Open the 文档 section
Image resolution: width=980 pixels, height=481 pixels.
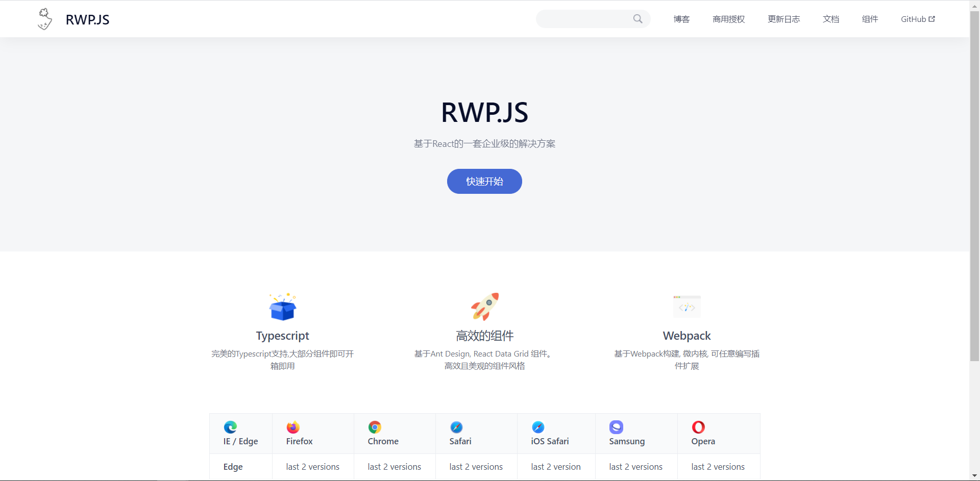[x=830, y=19]
